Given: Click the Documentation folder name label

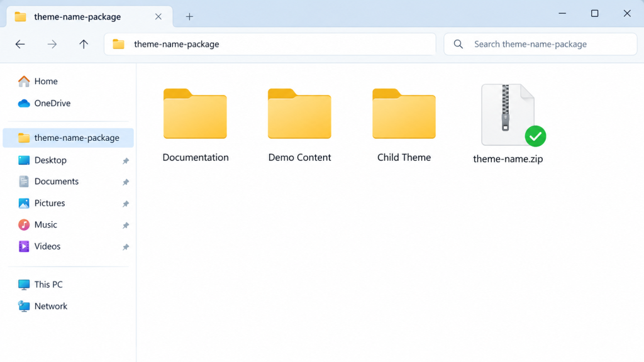Looking at the screenshot, I should click(196, 158).
